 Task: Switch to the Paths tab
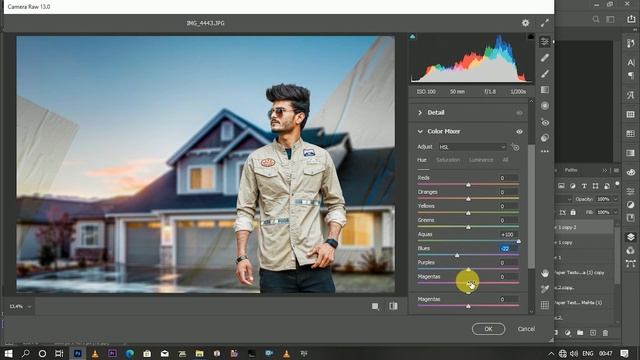pos(571,170)
